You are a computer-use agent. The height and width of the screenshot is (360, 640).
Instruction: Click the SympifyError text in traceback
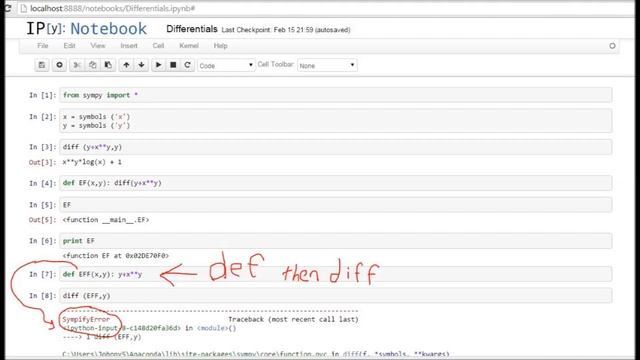(x=86, y=319)
